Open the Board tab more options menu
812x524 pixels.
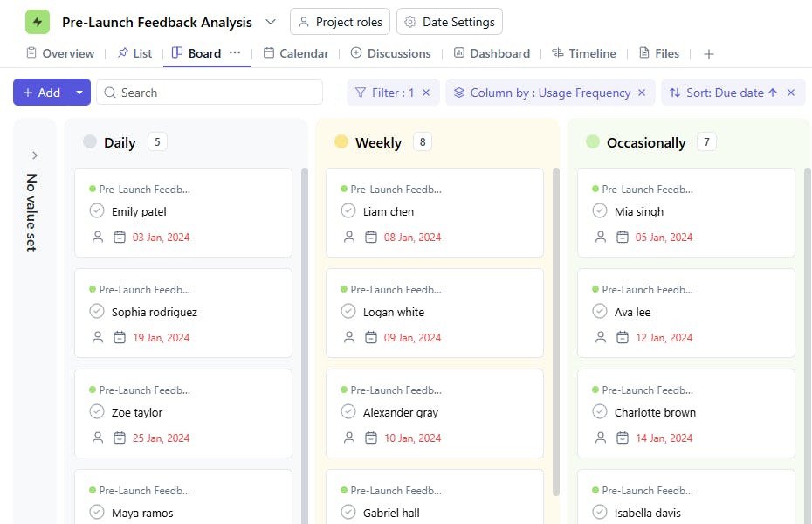click(x=235, y=53)
